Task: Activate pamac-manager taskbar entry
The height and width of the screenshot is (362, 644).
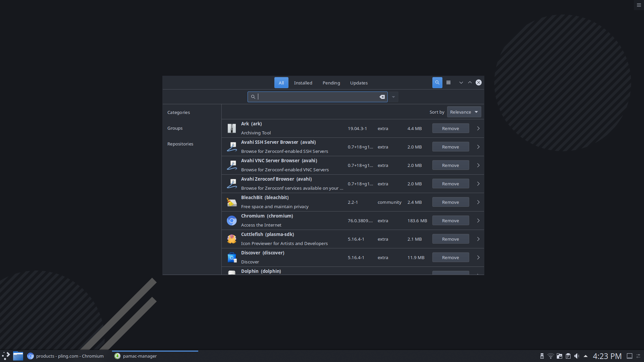Action: [x=155, y=356]
